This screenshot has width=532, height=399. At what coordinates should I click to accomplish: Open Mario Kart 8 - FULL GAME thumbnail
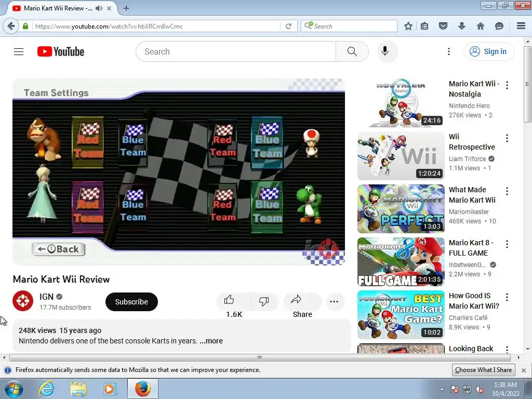[401, 262]
